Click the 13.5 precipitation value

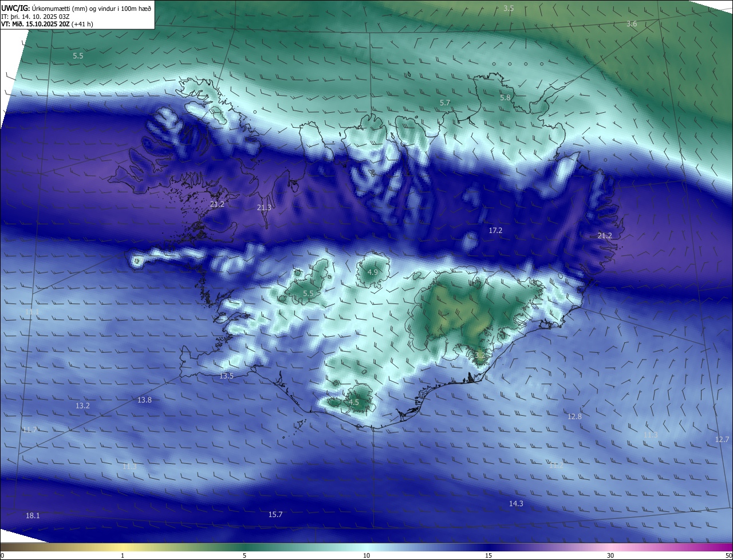226,376
